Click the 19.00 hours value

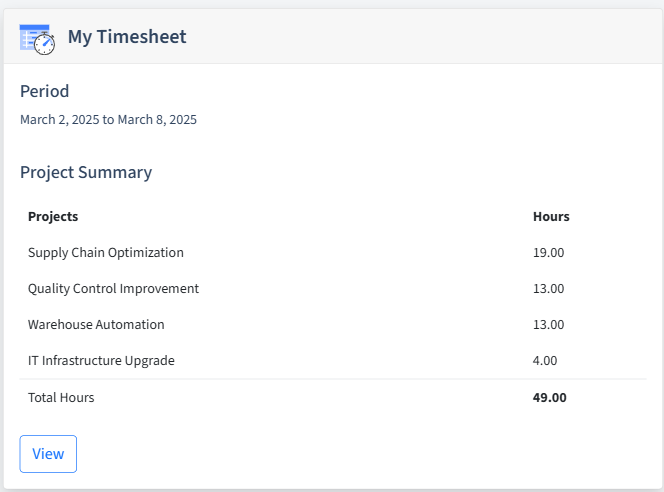pyautogui.click(x=548, y=252)
